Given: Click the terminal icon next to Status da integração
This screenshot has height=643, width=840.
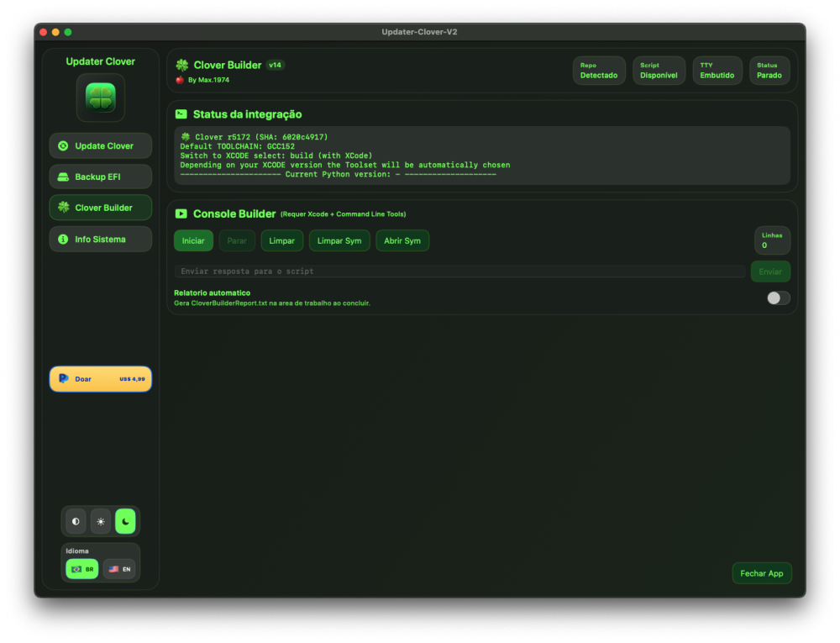Looking at the screenshot, I should (181, 114).
